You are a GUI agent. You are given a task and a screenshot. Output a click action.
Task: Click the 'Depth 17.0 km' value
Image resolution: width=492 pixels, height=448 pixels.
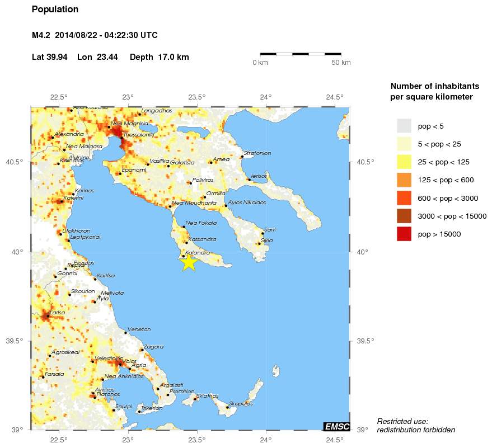coord(160,57)
